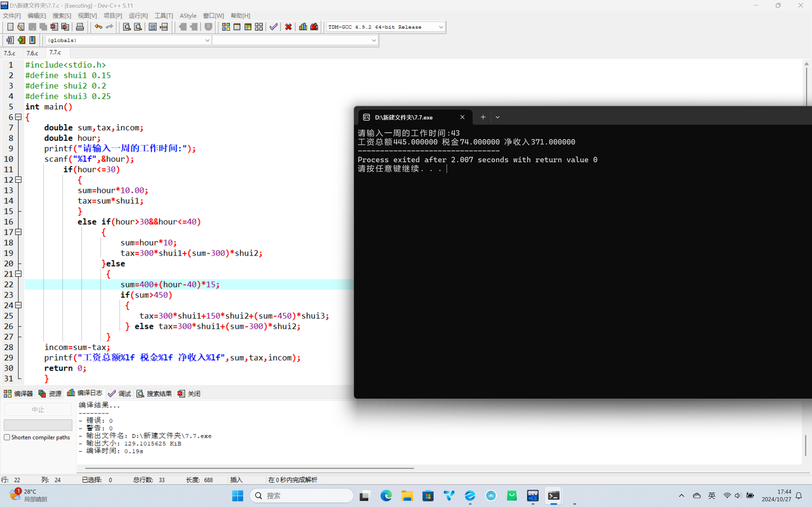Click the purple checkmark Syntax Check icon

click(x=273, y=27)
